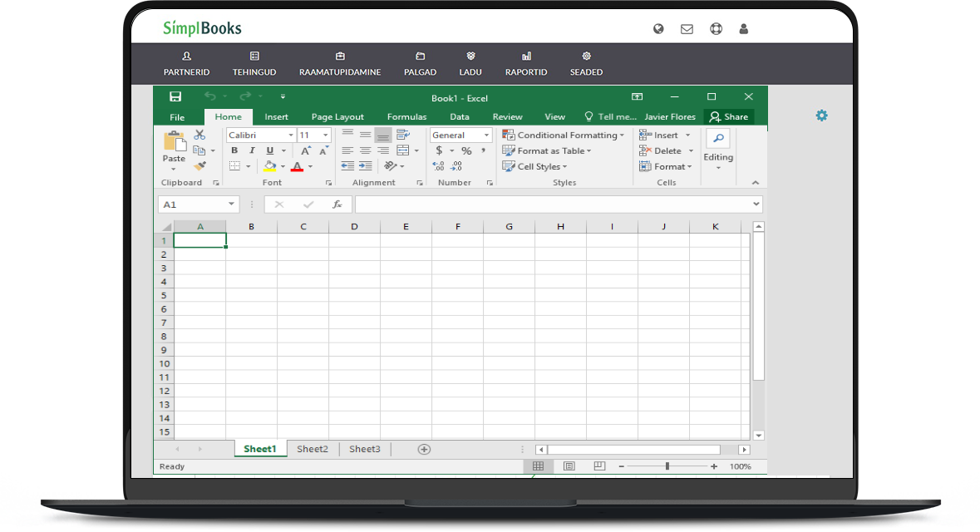Align text right
Viewport: 980px width, 532px height.
[x=383, y=150]
